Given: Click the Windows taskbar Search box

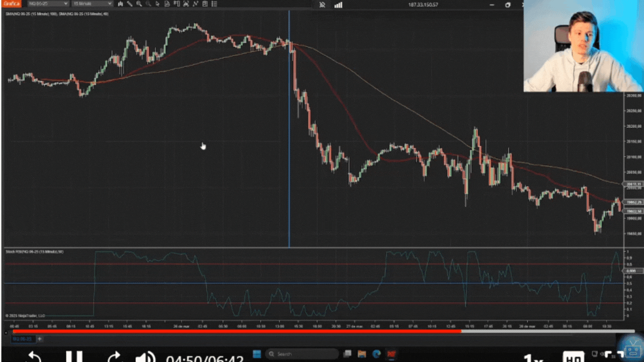Looking at the screenshot, I should click(302, 354).
